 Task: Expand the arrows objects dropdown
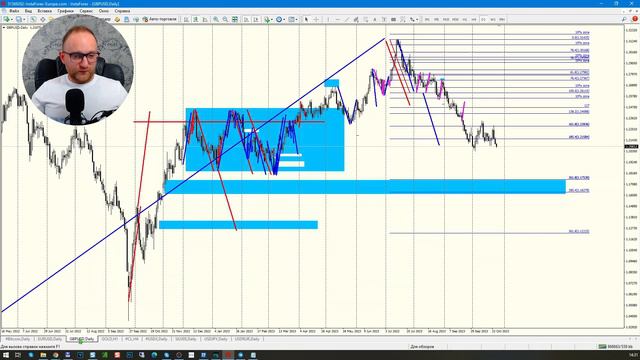tap(417, 19)
